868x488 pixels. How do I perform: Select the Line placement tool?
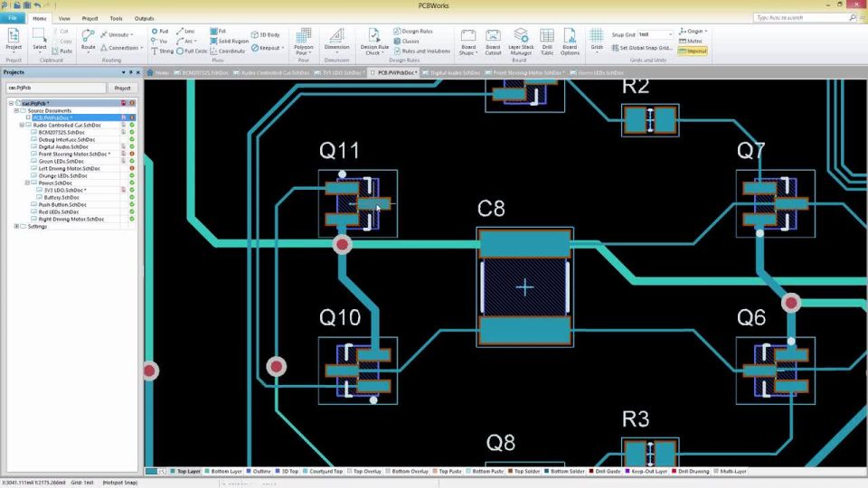tap(186, 32)
